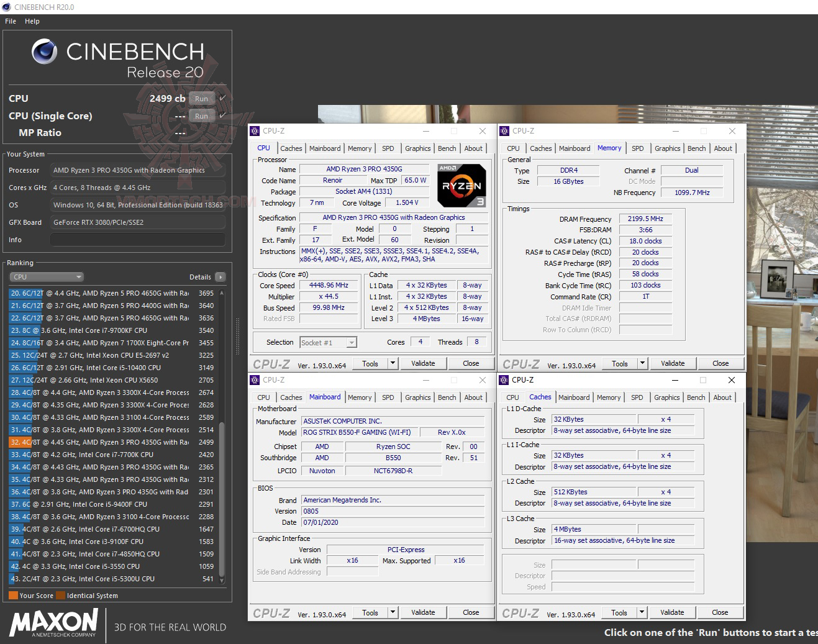Select ranking row 43 Intel Core i5-5300U
Viewport: 818px width, 644px height.
pos(112,579)
